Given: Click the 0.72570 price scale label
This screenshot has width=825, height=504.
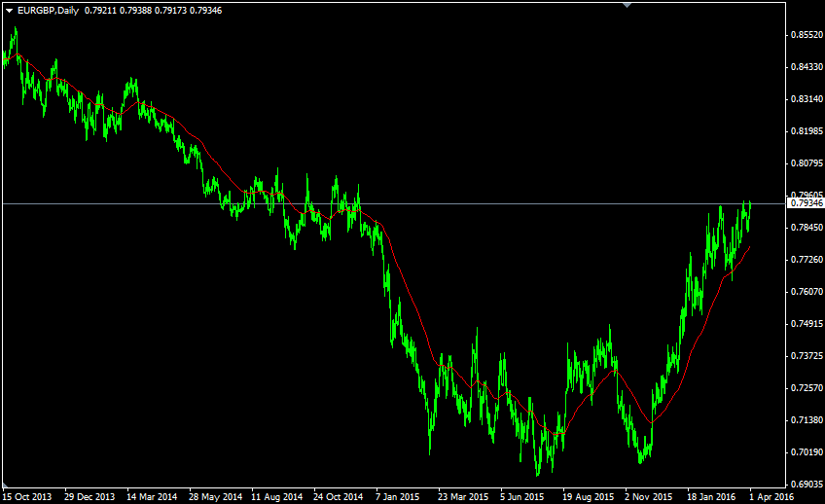Looking at the screenshot, I should click(807, 388).
